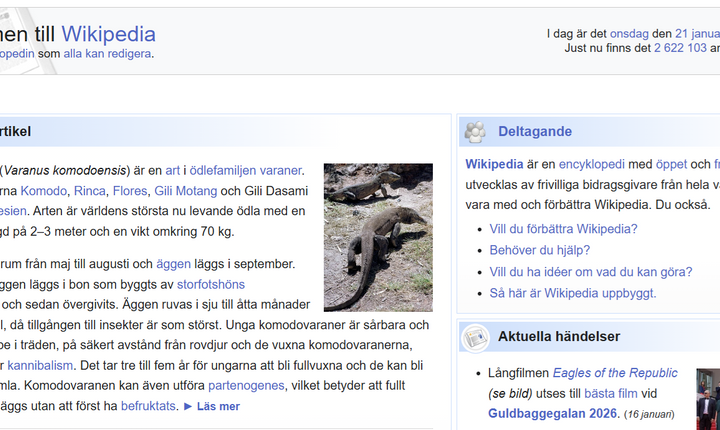Click 'Läs mer' to read the full article
The width and height of the screenshot is (720, 430).
[211, 407]
